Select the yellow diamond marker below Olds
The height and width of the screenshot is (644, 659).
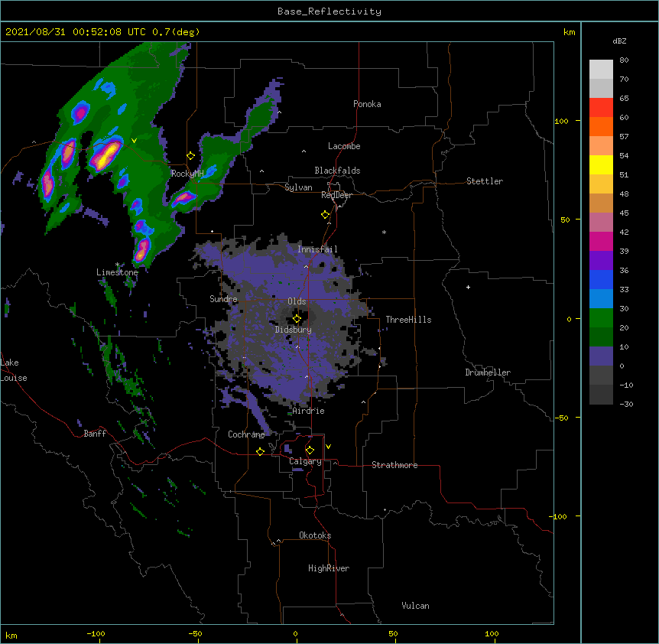tap(297, 319)
